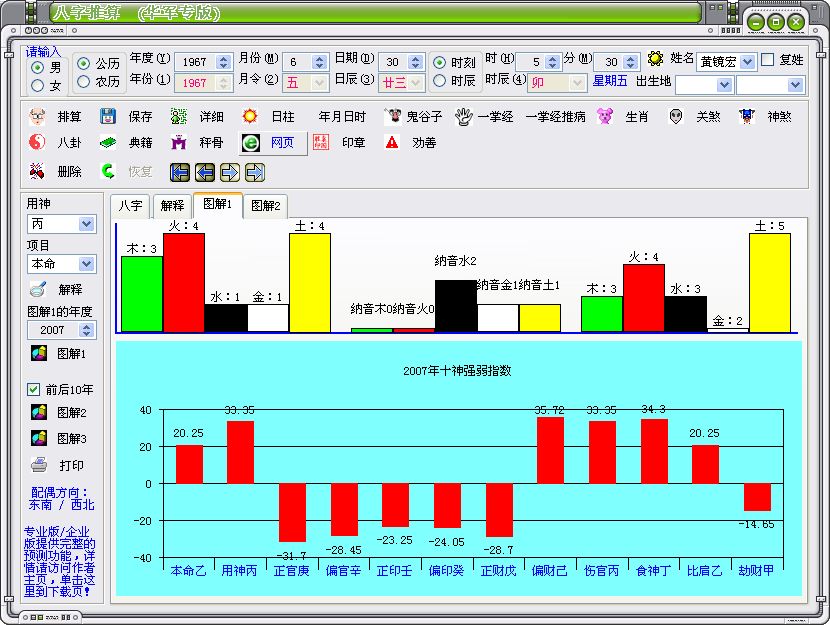Click the 典籍 book icon

coord(108,143)
